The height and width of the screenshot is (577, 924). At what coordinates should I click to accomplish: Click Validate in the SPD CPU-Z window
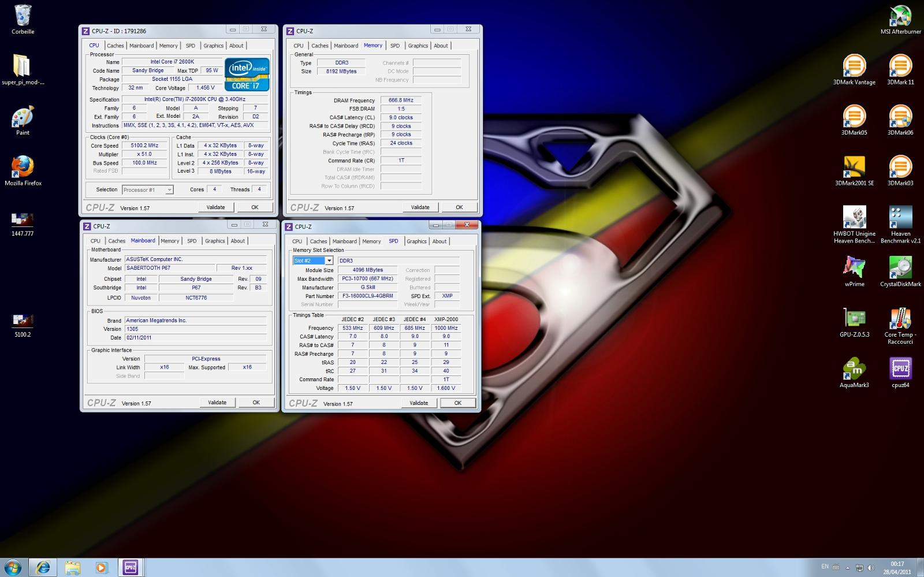coord(419,403)
